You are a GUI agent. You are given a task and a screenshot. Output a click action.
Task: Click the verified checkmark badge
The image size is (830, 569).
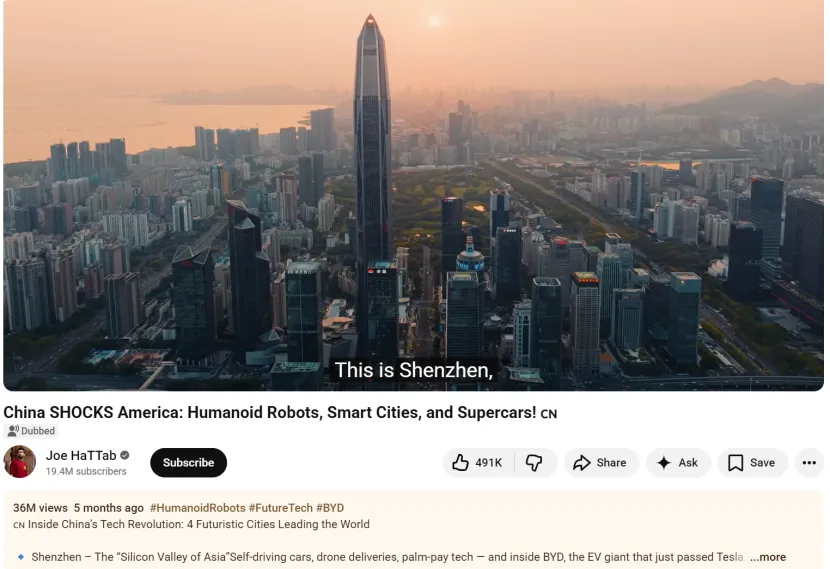coord(125,455)
